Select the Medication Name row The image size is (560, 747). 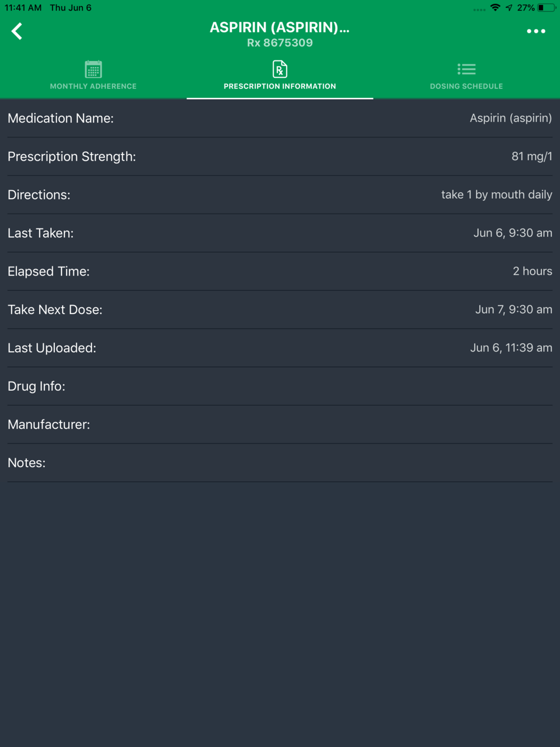pos(280,118)
